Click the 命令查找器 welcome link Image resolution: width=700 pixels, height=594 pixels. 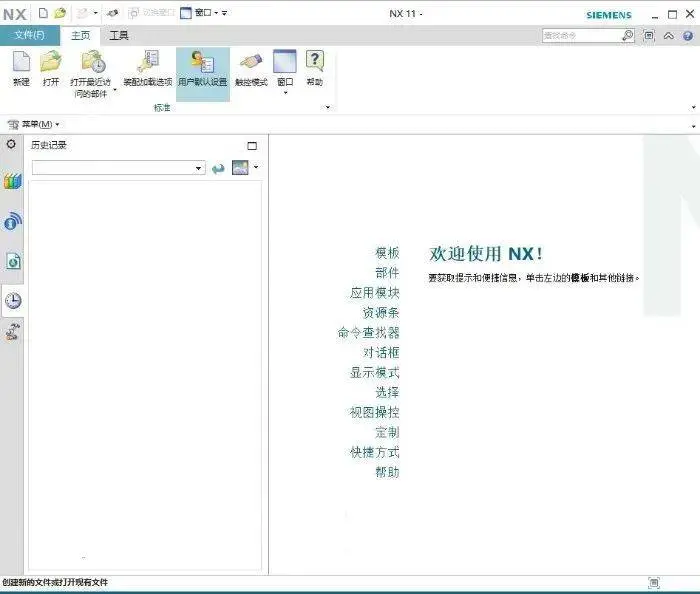(x=368, y=332)
